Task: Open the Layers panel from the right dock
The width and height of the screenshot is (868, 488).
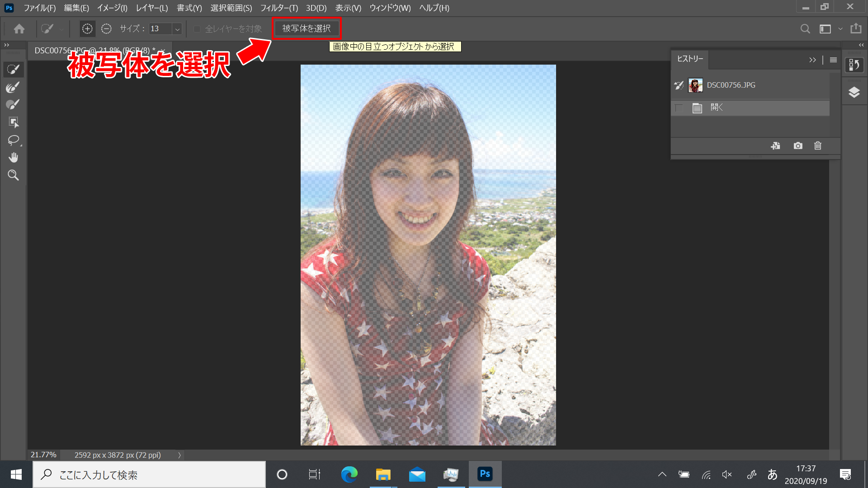Action: click(854, 92)
